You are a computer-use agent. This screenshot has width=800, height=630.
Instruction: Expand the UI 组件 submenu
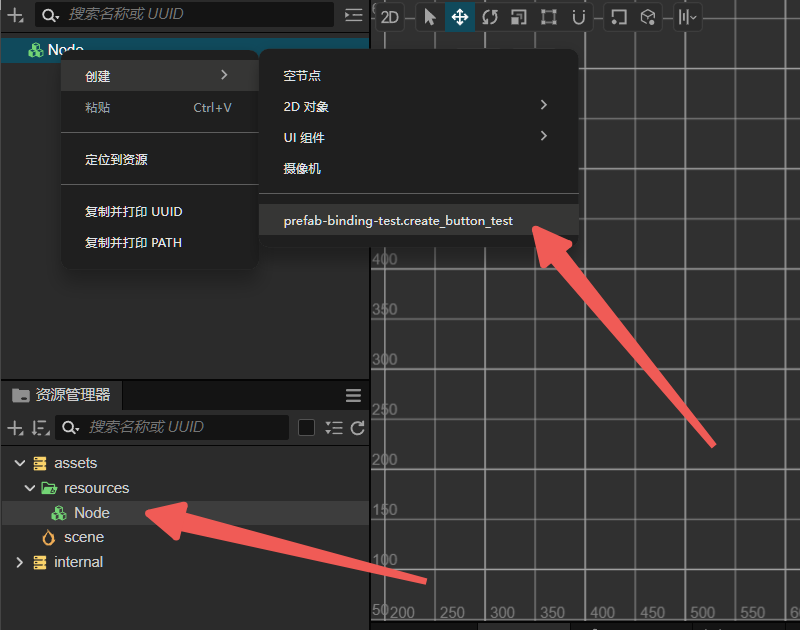pyautogui.click(x=418, y=137)
